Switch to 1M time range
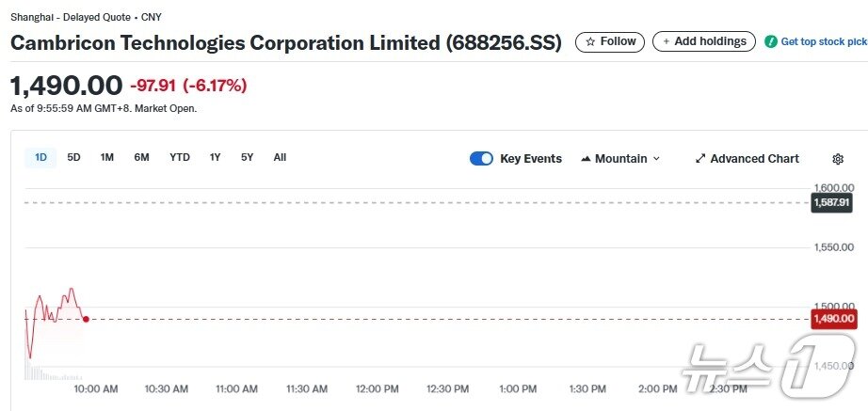 coord(107,157)
